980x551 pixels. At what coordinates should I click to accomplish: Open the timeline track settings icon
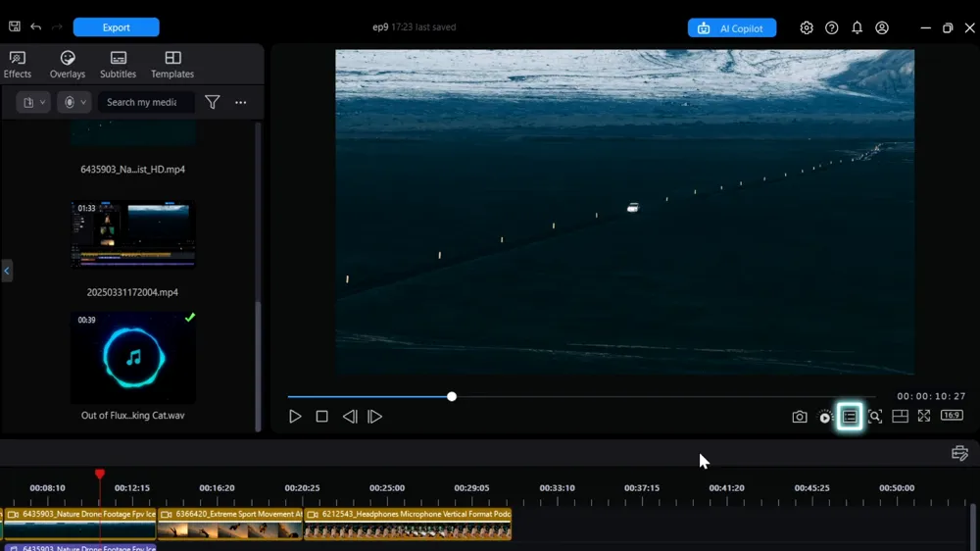pos(960,453)
